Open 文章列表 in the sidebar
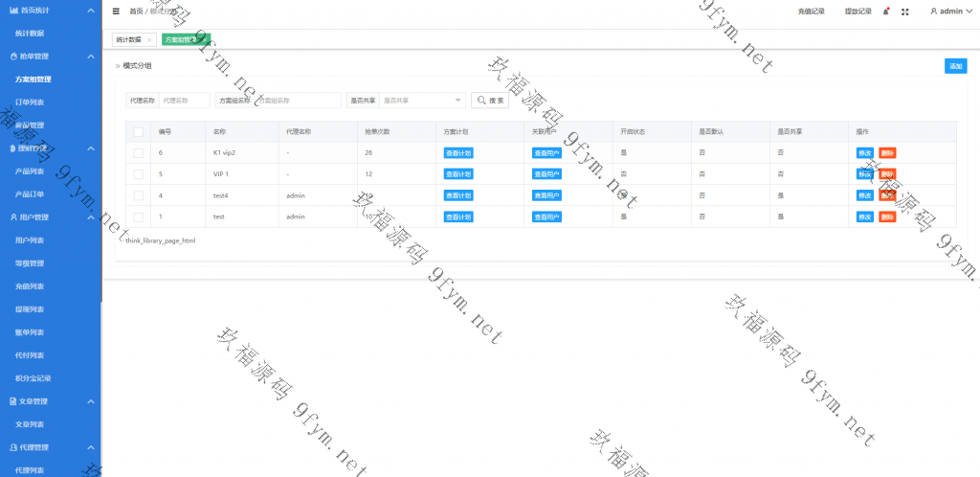This screenshot has width=980, height=477. pyautogui.click(x=30, y=424)
